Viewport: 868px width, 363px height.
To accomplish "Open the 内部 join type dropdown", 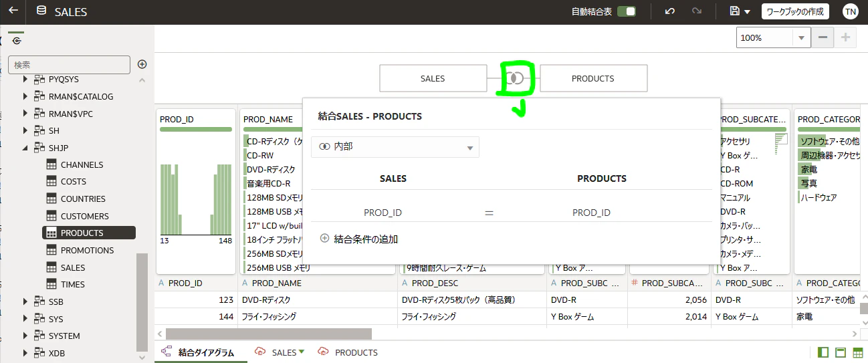I will (395, 147).
